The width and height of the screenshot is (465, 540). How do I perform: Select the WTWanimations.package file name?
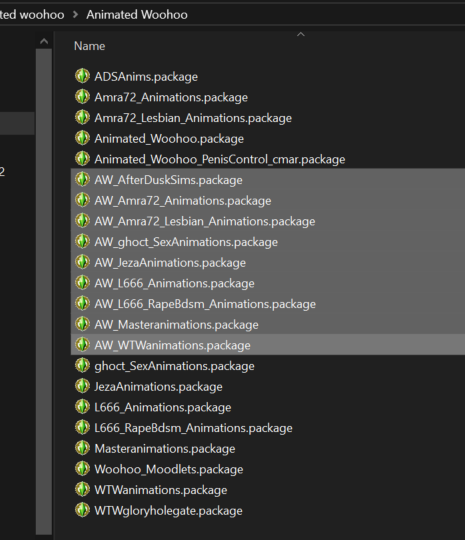pos(161,490)
